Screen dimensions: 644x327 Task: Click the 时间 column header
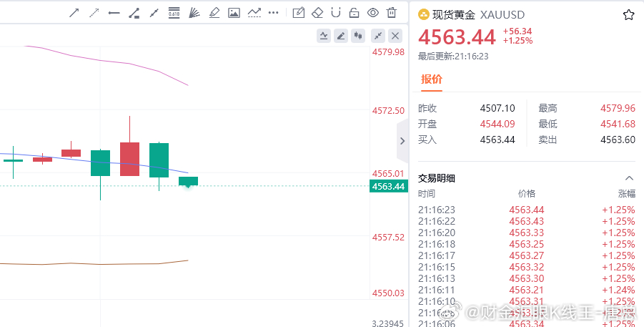pyautogui.click(x=426, y=194)
